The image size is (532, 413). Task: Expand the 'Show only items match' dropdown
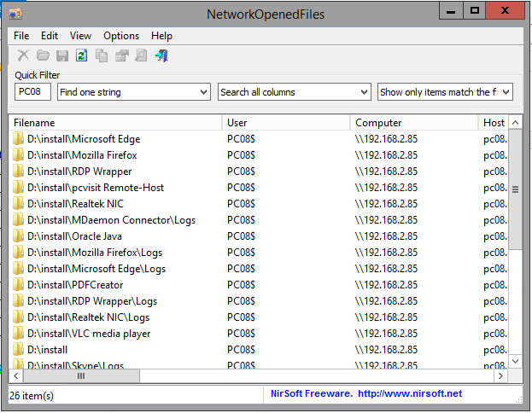point(506,92)
